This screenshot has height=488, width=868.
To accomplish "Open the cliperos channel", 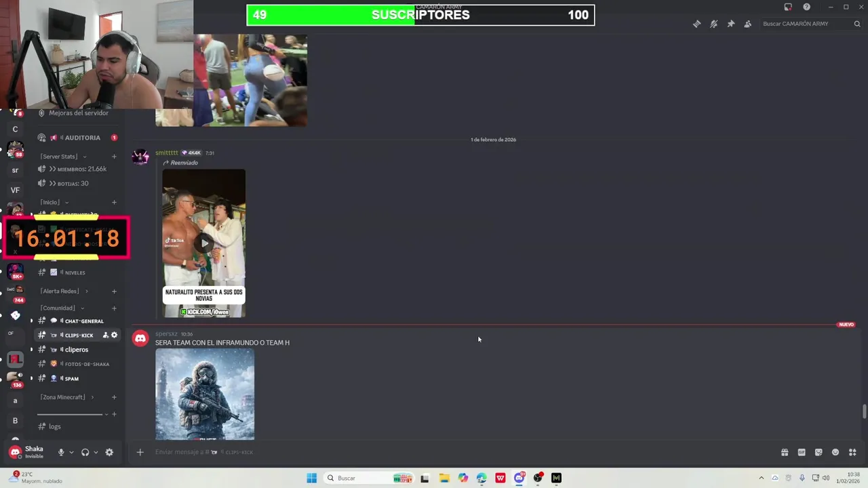I will coord(77,350).
